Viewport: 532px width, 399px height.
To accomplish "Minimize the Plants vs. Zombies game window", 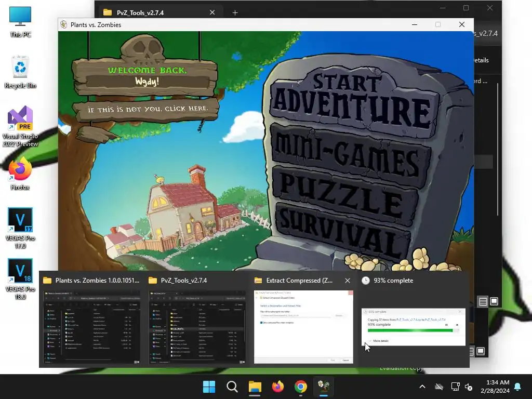I will pyautogui.click(x=415, y=24).
